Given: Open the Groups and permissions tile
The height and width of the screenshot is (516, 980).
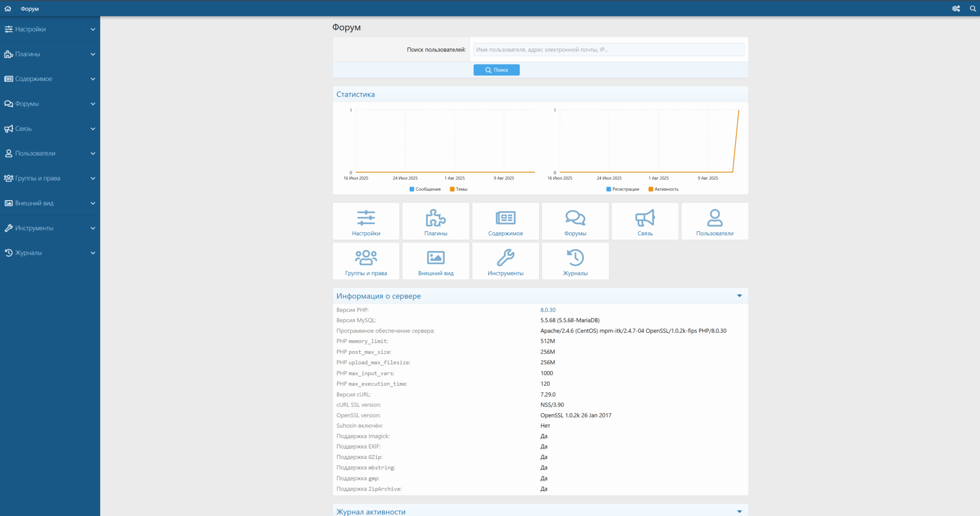Looking at the screenshot, I should click(x=366, y=261).
